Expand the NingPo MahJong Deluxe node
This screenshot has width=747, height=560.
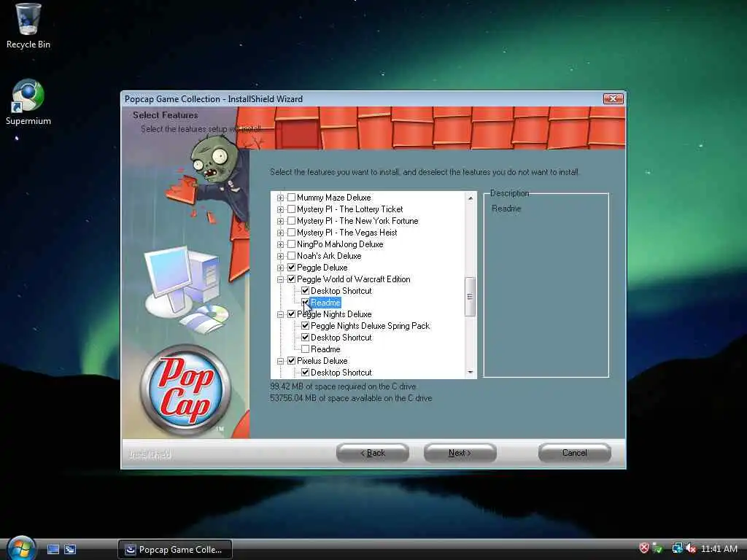pyautogui.click(x=280, y=244)
